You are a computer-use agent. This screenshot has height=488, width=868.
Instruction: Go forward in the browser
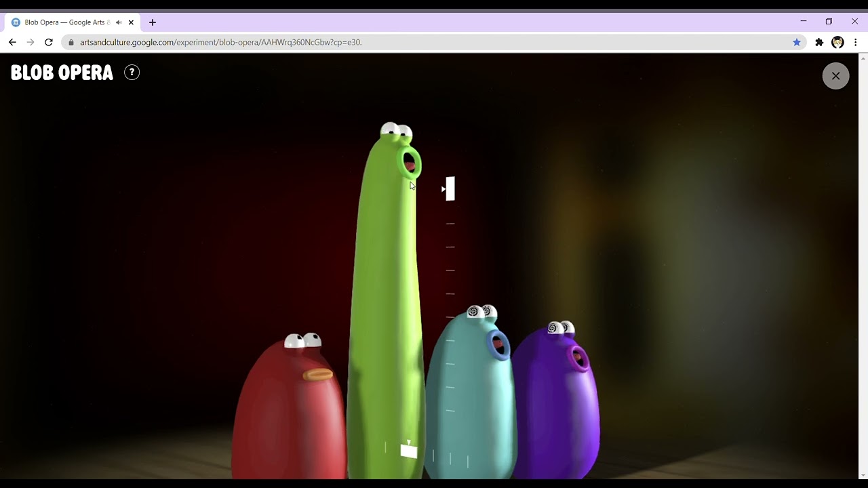(31, 42)
